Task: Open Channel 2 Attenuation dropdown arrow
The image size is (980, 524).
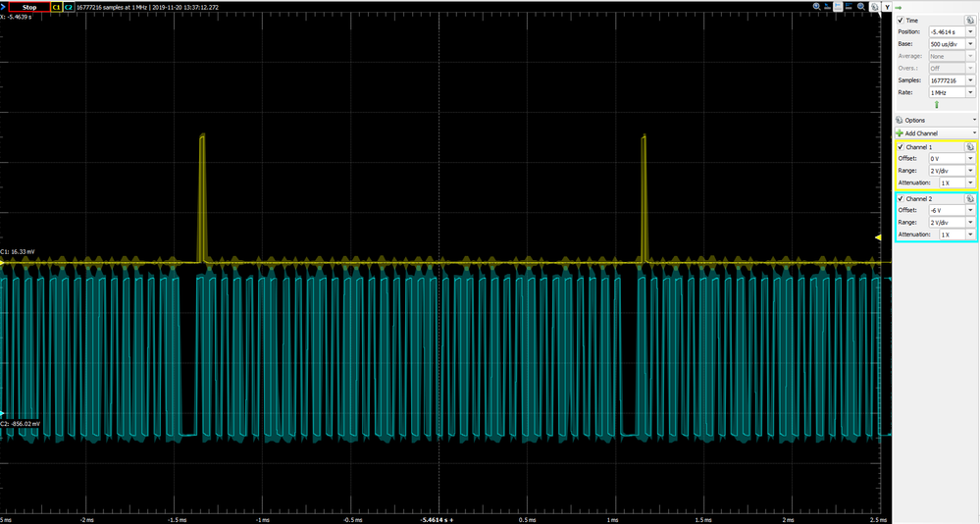Action: click(970, 235)
